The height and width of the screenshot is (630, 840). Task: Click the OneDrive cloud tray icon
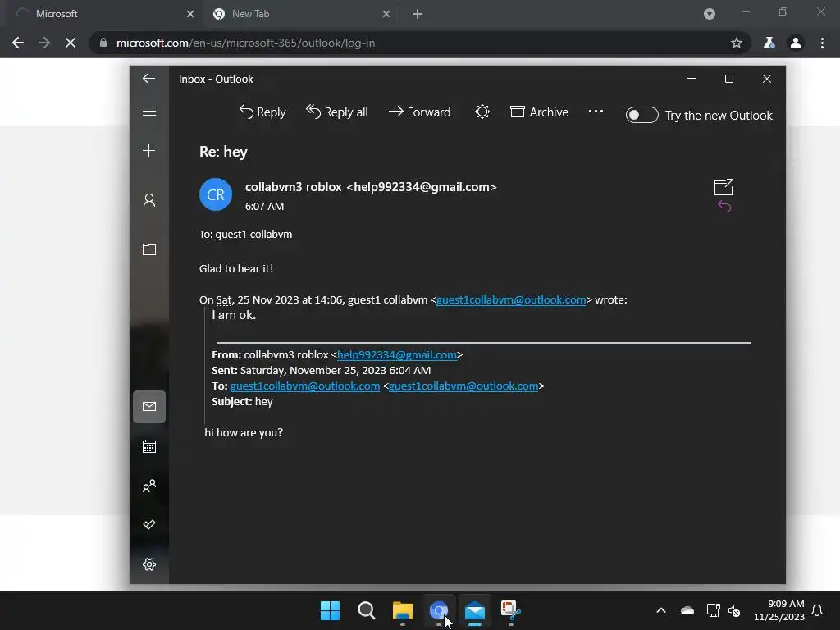[x=687, y=610]
